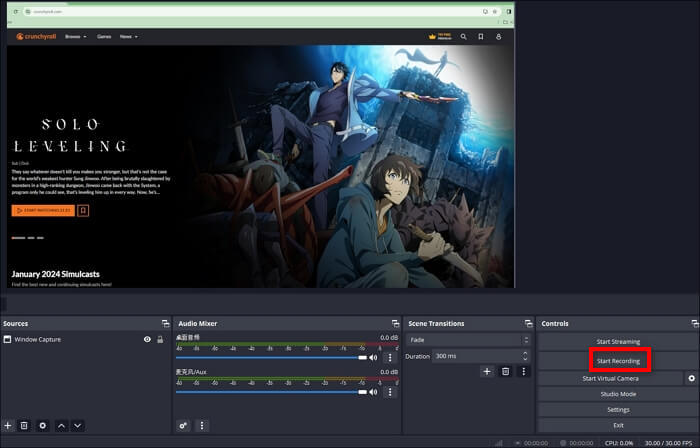Adjust the Aux microphone volume slider
Image resolution: width=700 pixels, height=448 pixels.
point(271,392)
